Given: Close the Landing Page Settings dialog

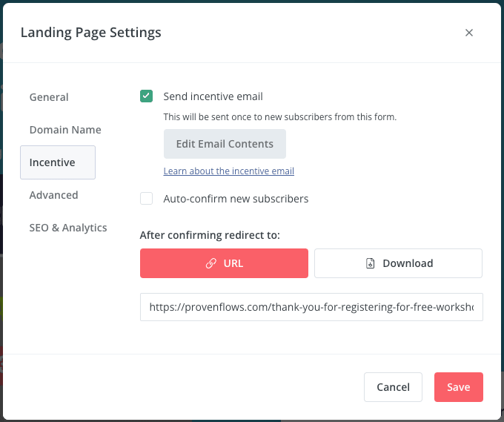Looking at the screenshot, I should pos(469,33).
